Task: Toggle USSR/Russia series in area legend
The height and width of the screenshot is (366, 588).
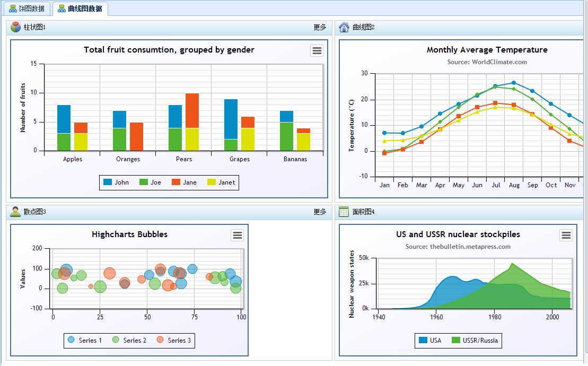Action: (x=475, y=340)
